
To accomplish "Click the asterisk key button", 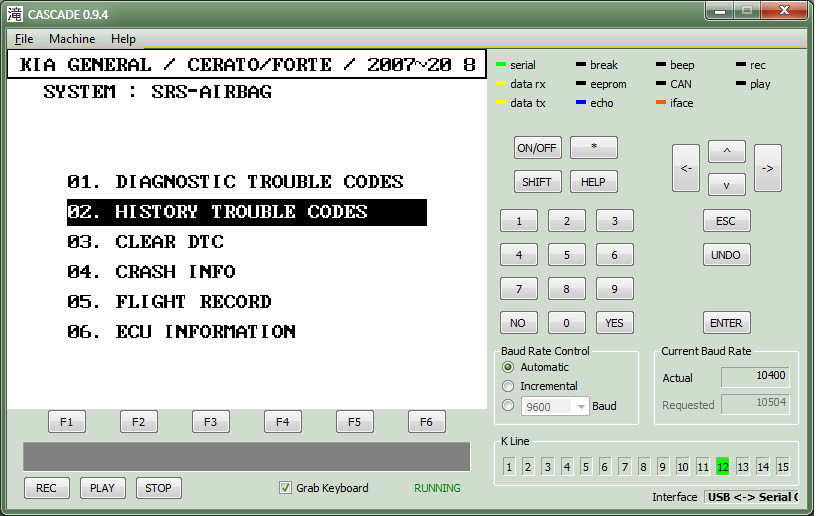I will pyautogui.click(x=594, y=147).
